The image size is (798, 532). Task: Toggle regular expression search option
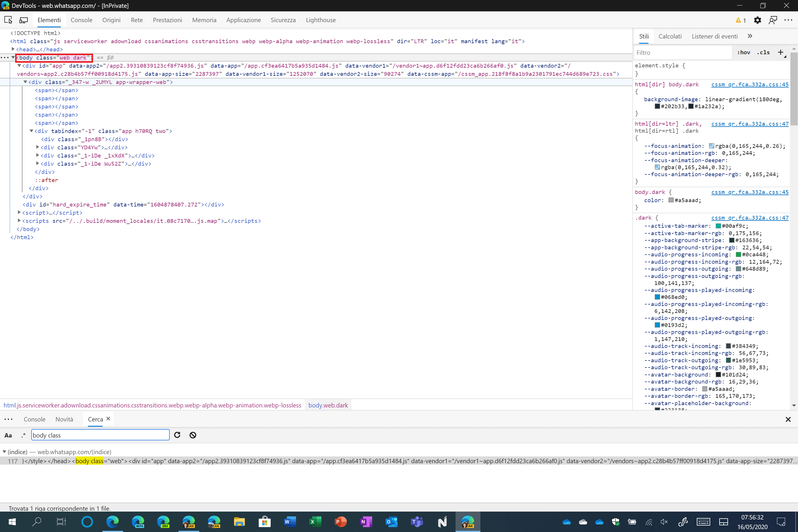point(23,435)
